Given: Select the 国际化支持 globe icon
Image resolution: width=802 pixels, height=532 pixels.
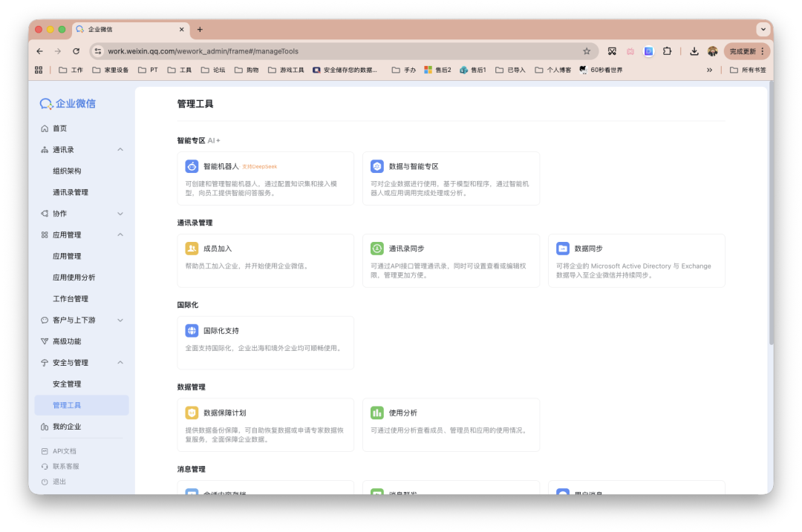Looking at the screenshot, I should pos(192,330).
